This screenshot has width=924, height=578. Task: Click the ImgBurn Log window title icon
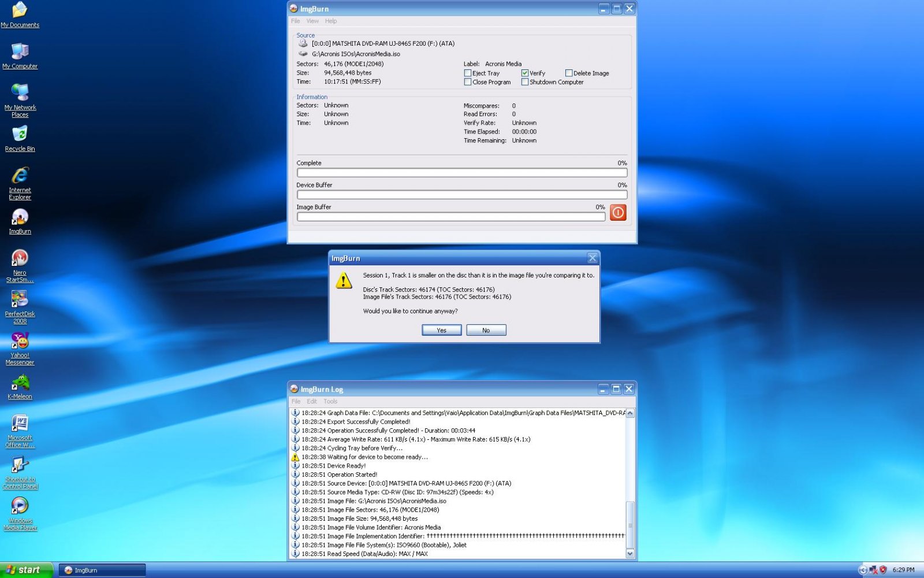[294, 389]
